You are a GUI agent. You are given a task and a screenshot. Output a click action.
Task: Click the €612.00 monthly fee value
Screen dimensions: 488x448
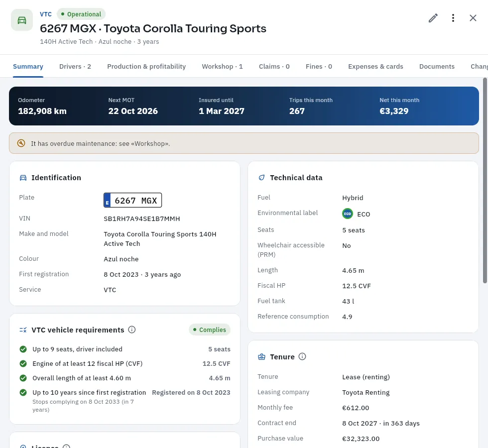coord(356,408)
